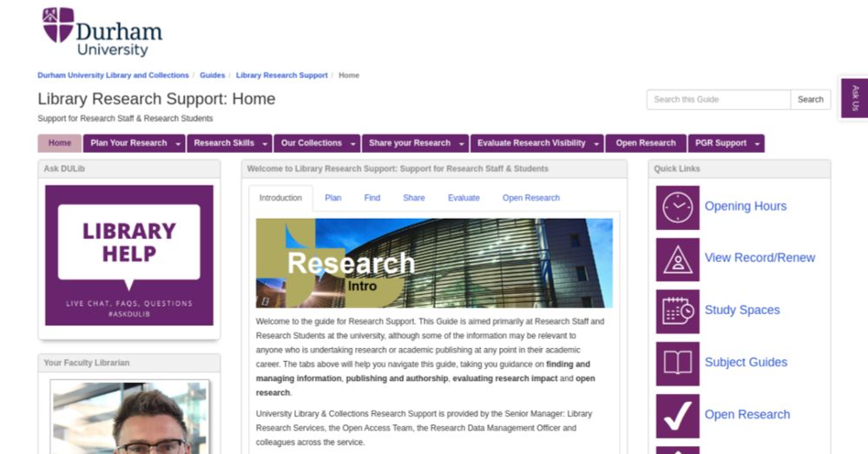Switch to the Evaluate tab
868x454 pixels.
pos(464,198)
